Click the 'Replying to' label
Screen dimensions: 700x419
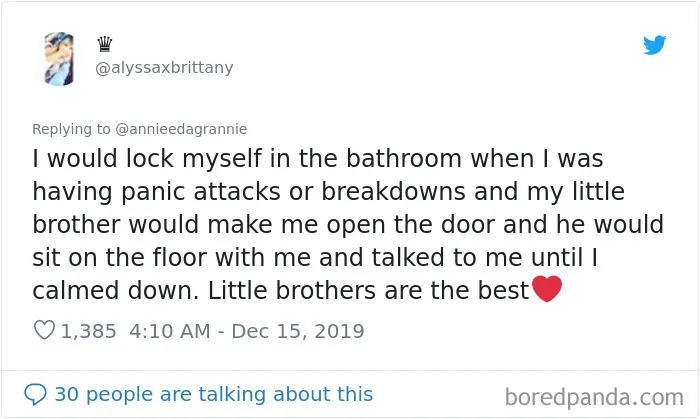click(71, 129)
